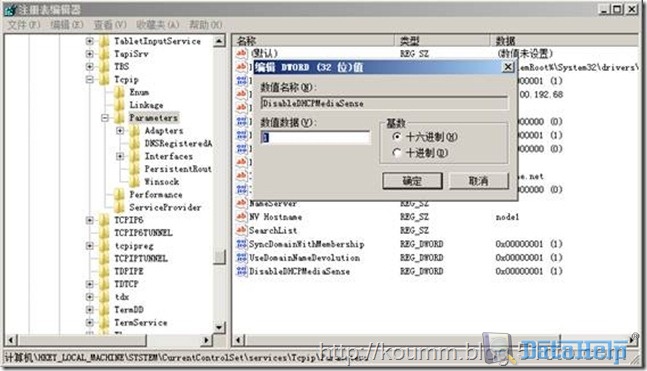This screenshot has height=371, width=647.
Task: Expand the TermService tree node
Action: [x=90, y=323]
